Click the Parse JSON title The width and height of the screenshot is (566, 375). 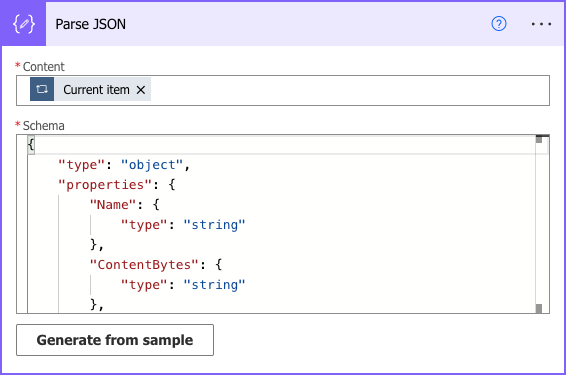click(91, 24)
